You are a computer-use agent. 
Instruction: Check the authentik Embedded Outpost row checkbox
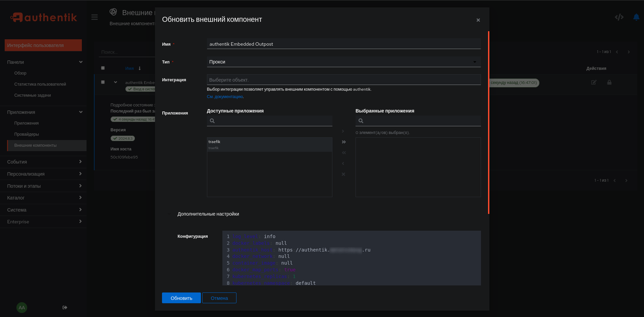coord(103,82)
